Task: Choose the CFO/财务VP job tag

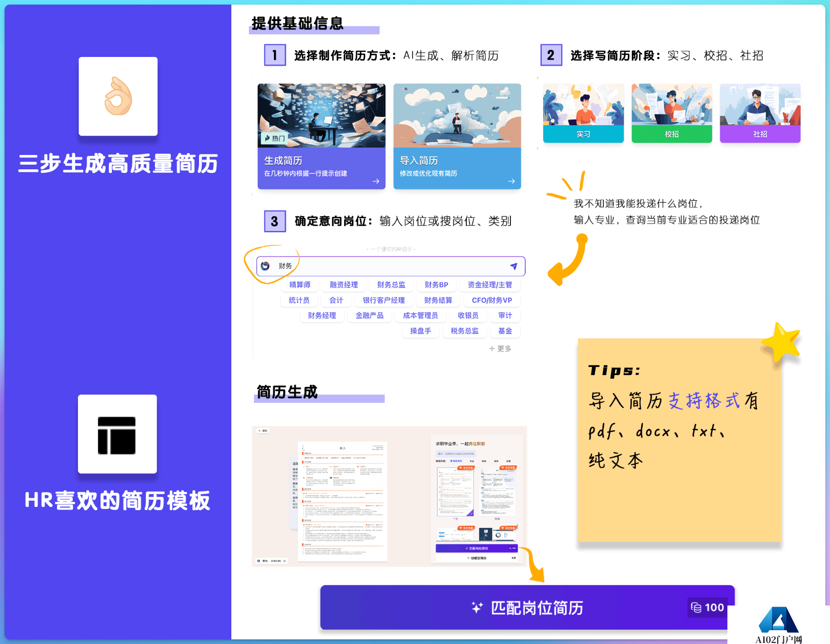Action: tap(492, 300)
